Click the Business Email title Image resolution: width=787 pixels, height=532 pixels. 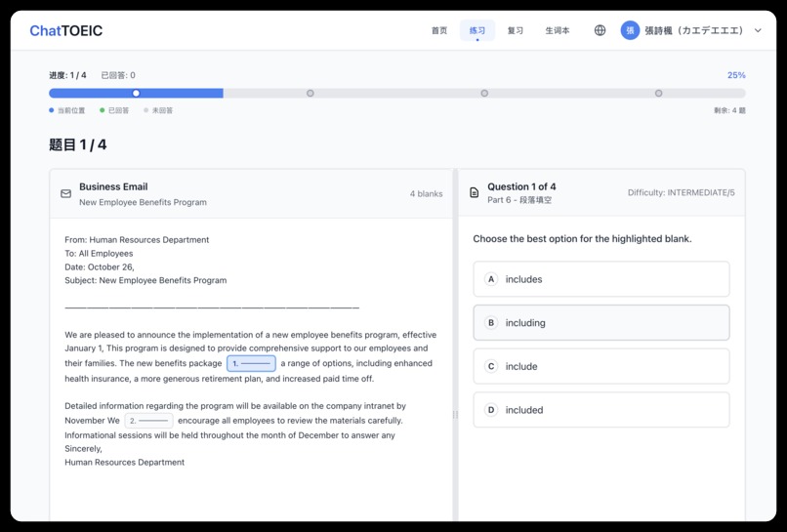[x=113, y=186]
